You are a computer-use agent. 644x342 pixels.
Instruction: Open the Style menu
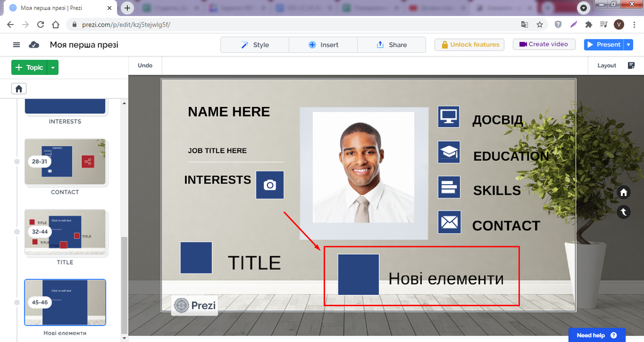[x=255, y=45]
